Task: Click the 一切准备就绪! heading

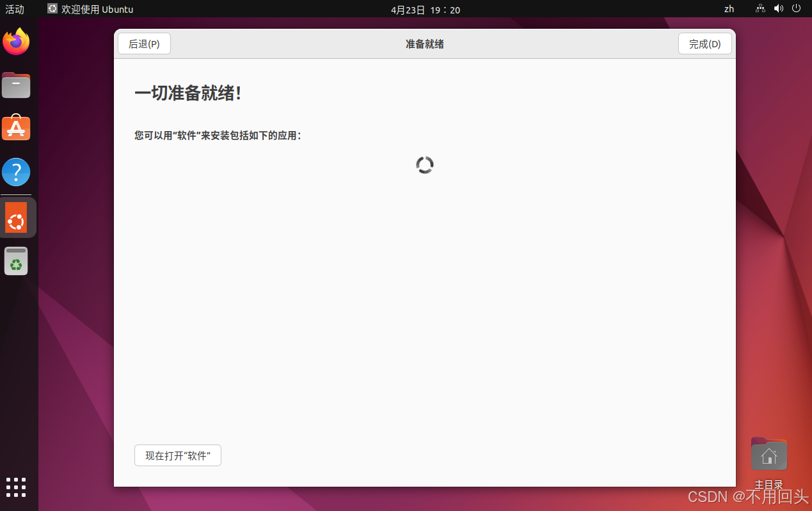Action: (188, 93)
